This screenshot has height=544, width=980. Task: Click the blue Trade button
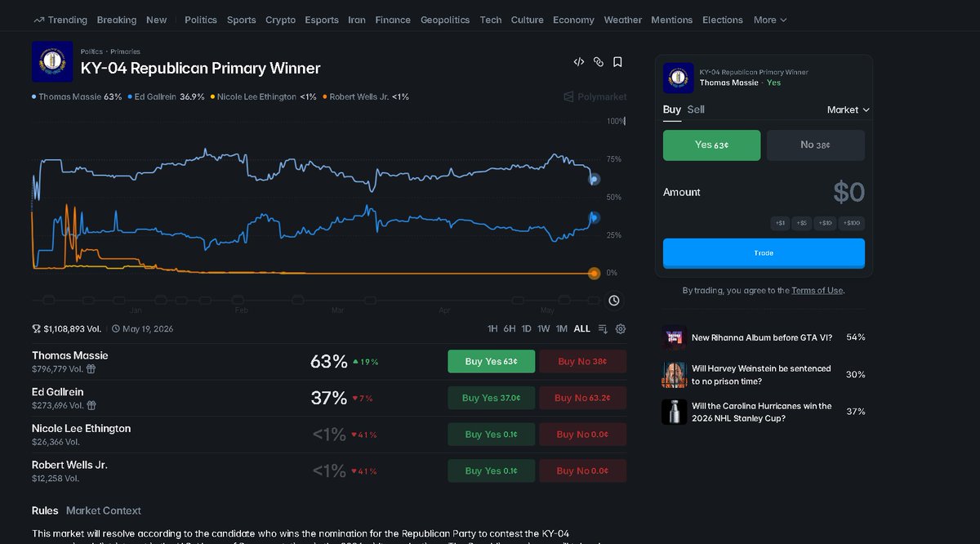pos(764,253)
